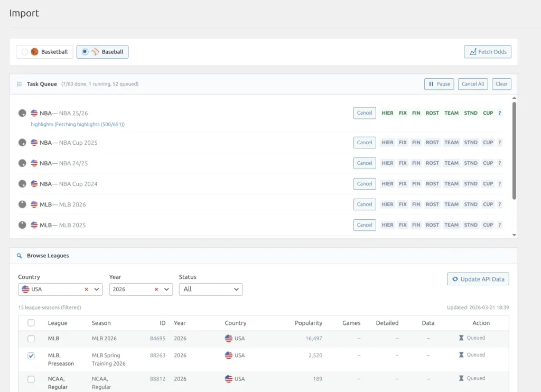541x392 pixels.
Task: Click hourglass Queued icon for MLB Spring Training
Action: click(x=461, y=354)
